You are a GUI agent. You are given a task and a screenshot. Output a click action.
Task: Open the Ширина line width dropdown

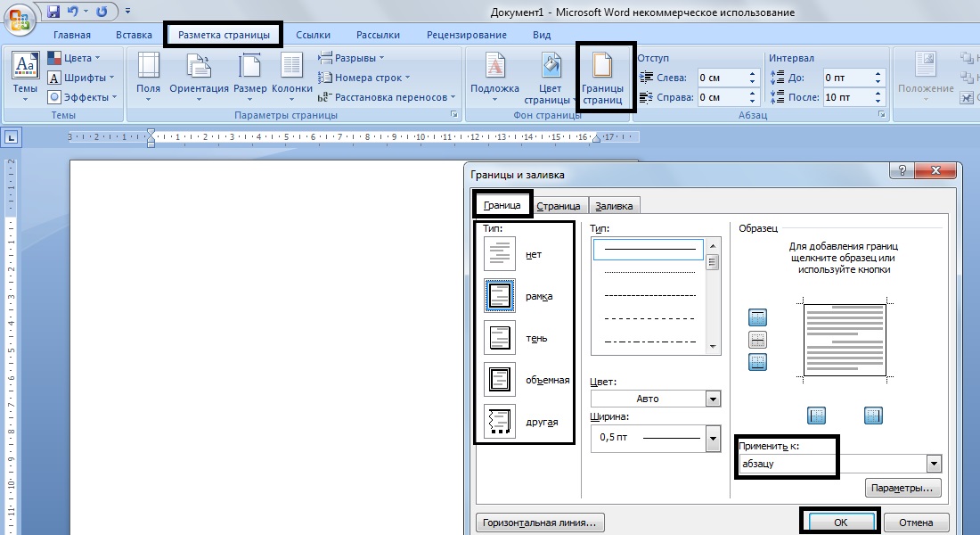712,437
